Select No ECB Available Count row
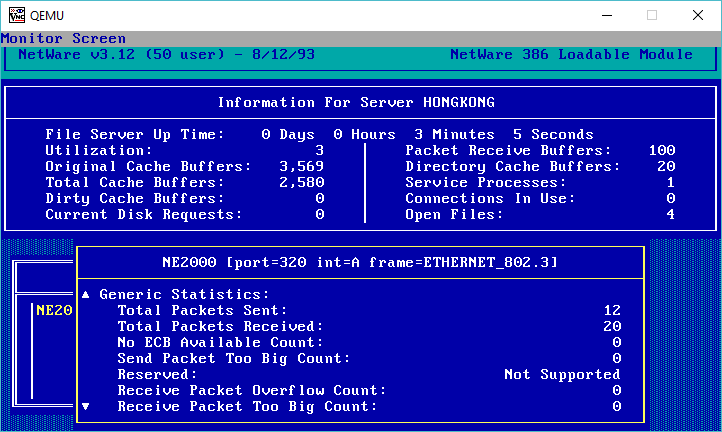This screenshot has width=722, height=432. coord(369,342)
